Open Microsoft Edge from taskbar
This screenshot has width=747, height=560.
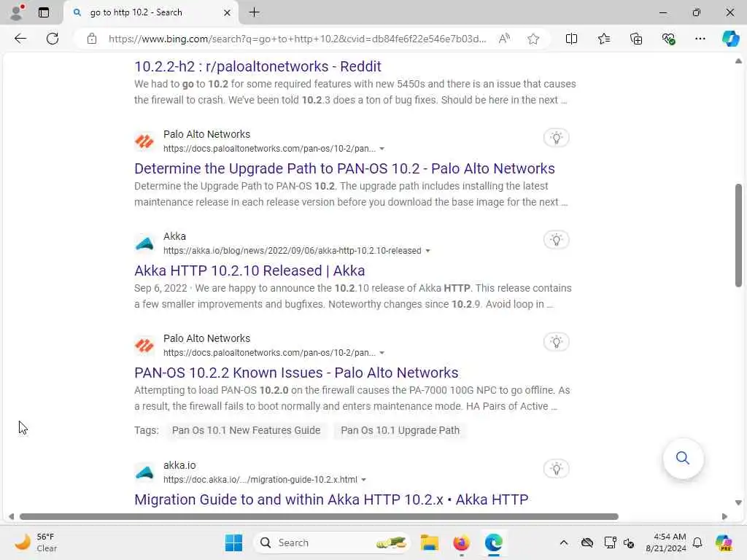point(494,542)
